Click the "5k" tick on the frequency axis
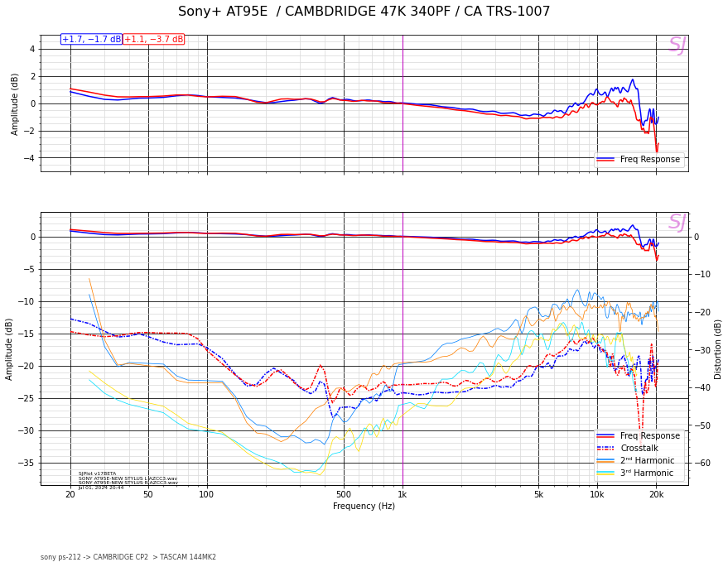This screenshot has height=567, width=728. [x=538, y=495]
